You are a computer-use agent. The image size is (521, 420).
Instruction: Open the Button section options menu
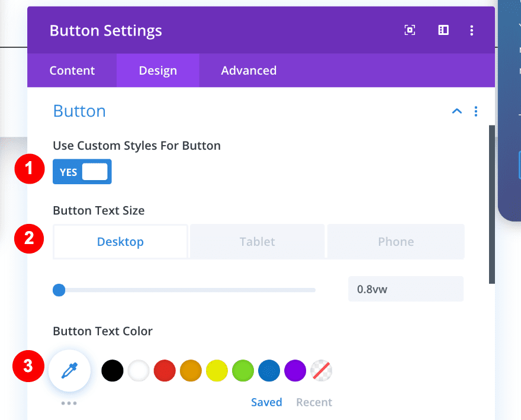point(476,111)
